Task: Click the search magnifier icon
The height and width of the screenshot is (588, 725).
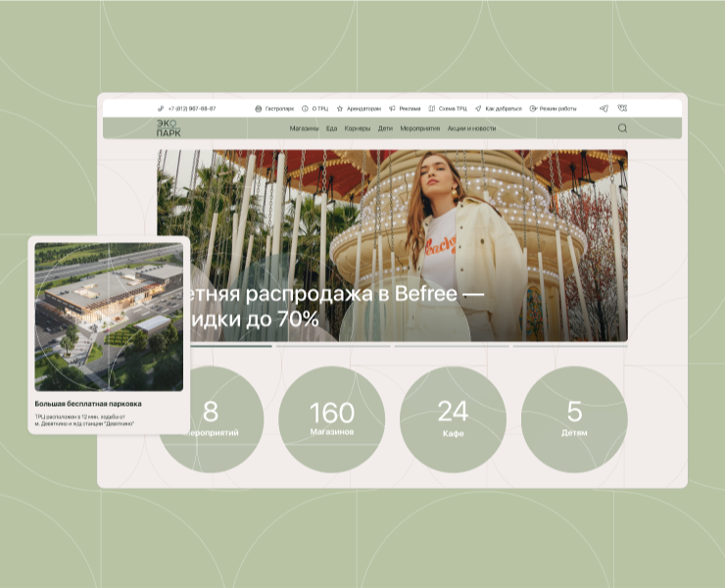Action: [622, 128]
